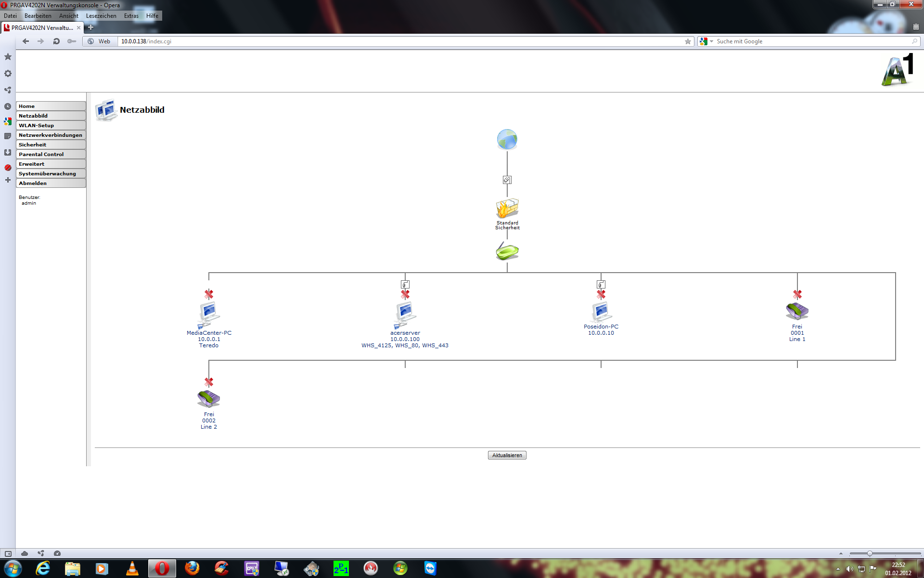Open the search engine dropdown arrow
Viewport: 924px width, 578px height.
(711, 41)
